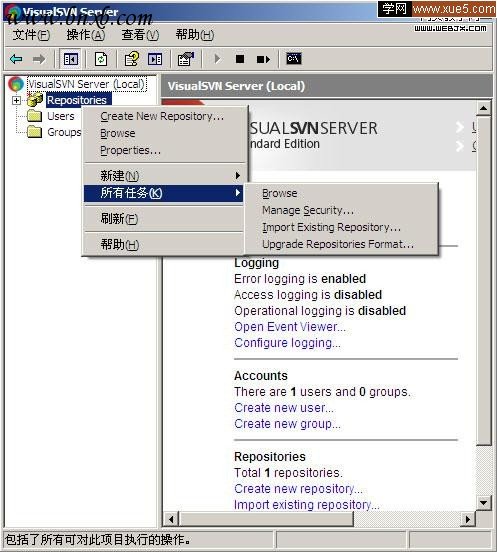Click the text 'Access logging is disabled'
This screenshot has width=497, height=552.
308,295
